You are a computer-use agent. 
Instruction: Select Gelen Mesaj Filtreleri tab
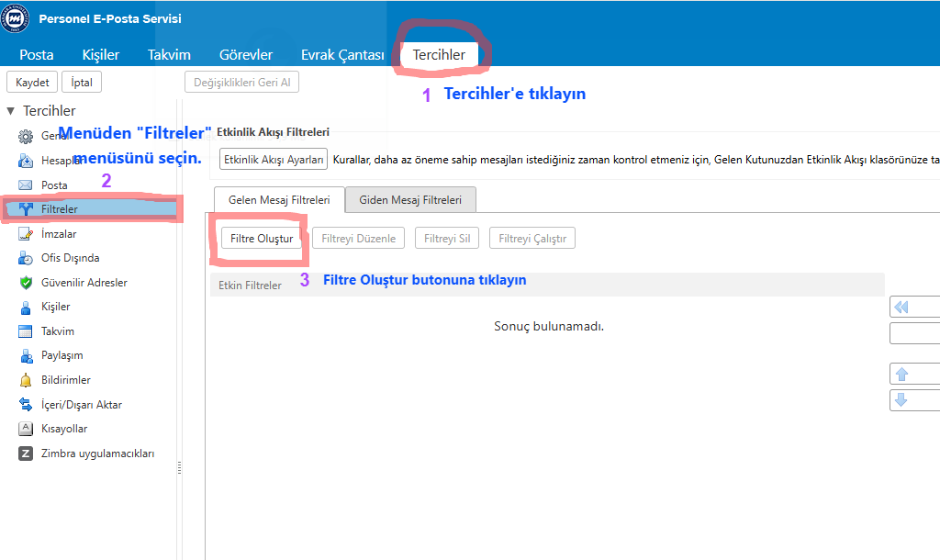tap(279, 199)
